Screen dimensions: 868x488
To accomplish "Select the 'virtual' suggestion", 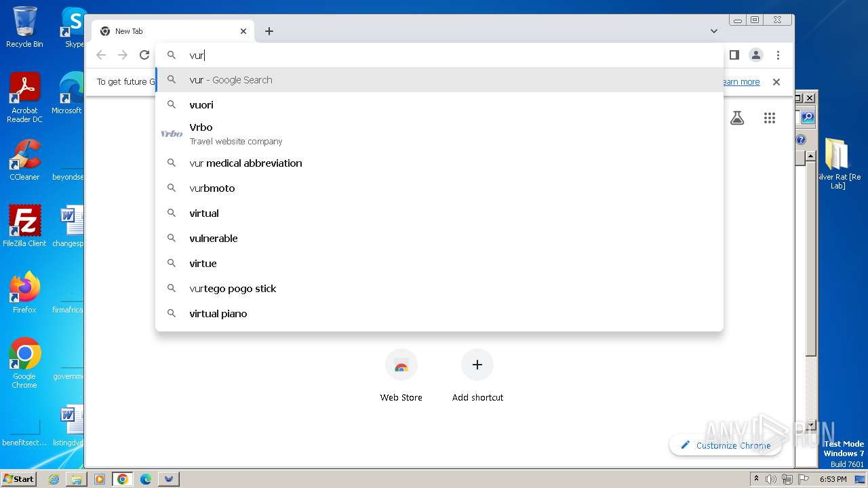I will (439, 213).
